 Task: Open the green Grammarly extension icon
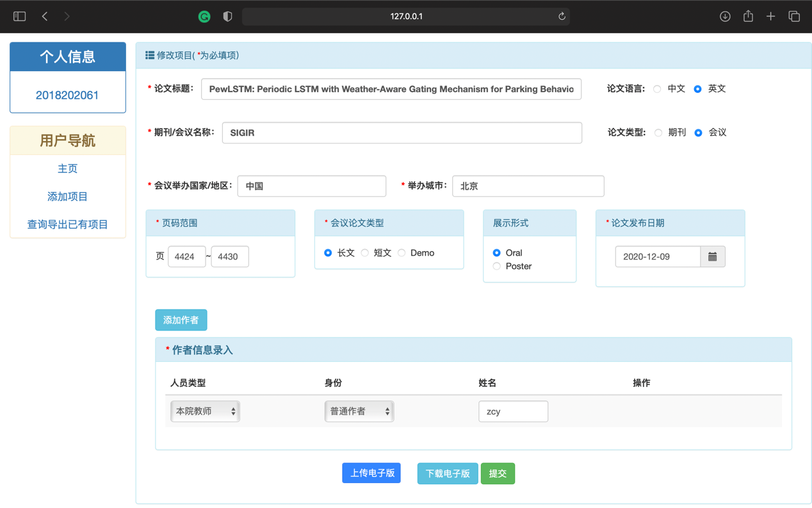tap(204, 17)
